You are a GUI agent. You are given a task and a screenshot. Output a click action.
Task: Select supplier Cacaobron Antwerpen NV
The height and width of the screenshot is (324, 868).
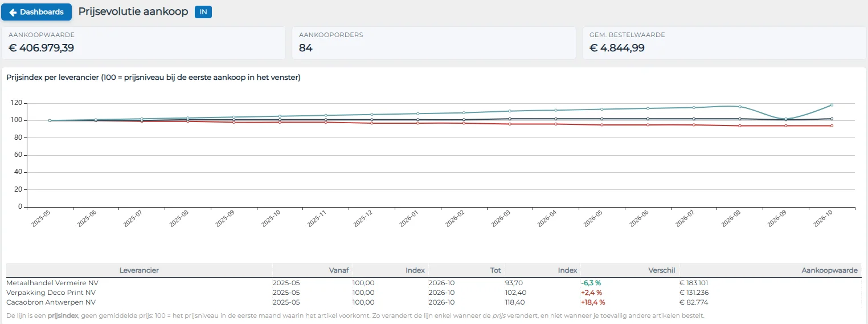[51, 302]
